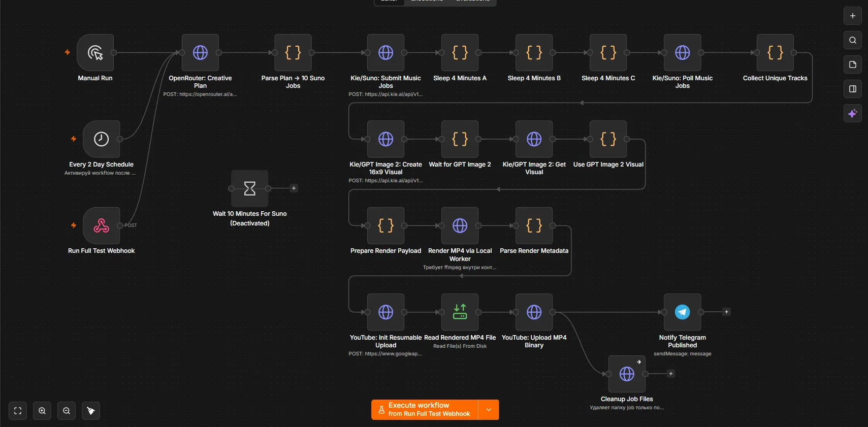Image resolution: width=868 pixels, height=427 pixels.
Task: Select the Sleep 4 Minutes B node
Action: click(x=534, y=52)
